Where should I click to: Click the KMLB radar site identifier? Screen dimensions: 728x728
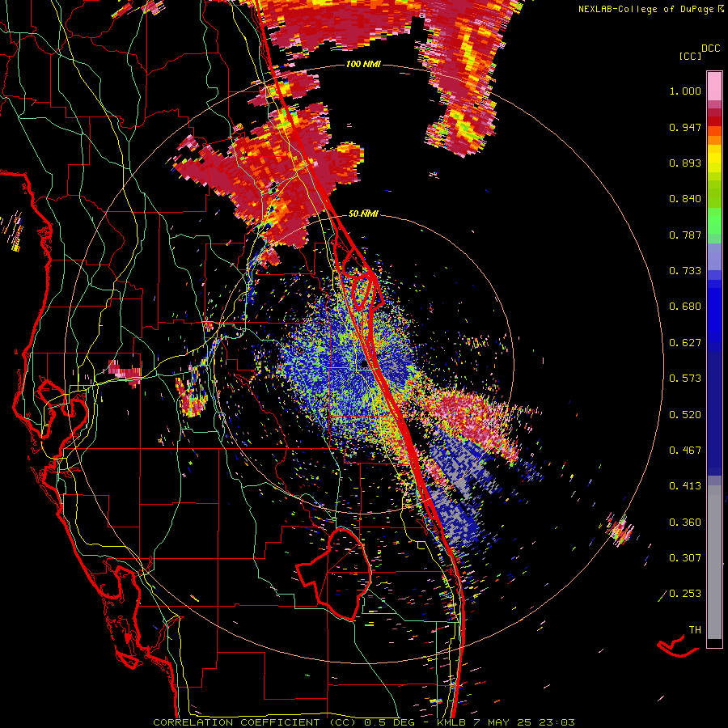click(x=453, y=722)
